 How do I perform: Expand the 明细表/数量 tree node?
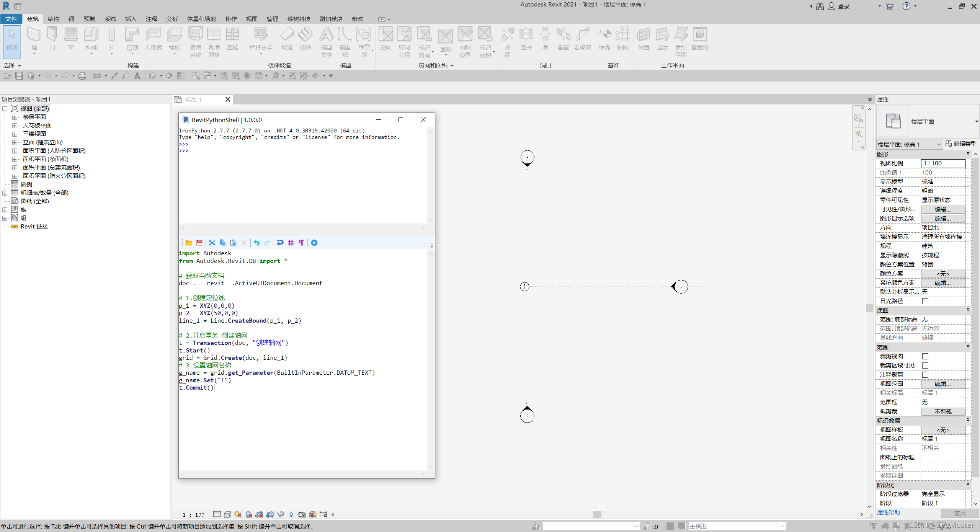click(x=5, y=193)
